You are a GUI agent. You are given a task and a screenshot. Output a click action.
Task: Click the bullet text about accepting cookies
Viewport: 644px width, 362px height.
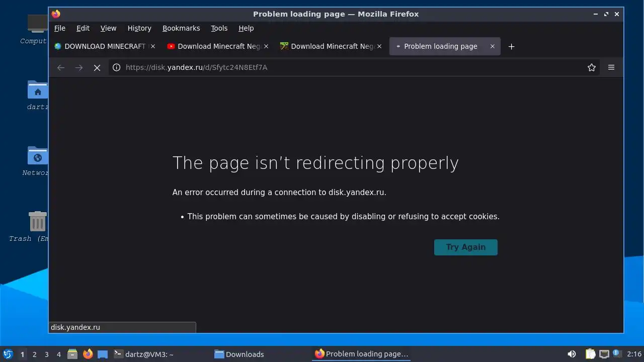click(343, 217)
